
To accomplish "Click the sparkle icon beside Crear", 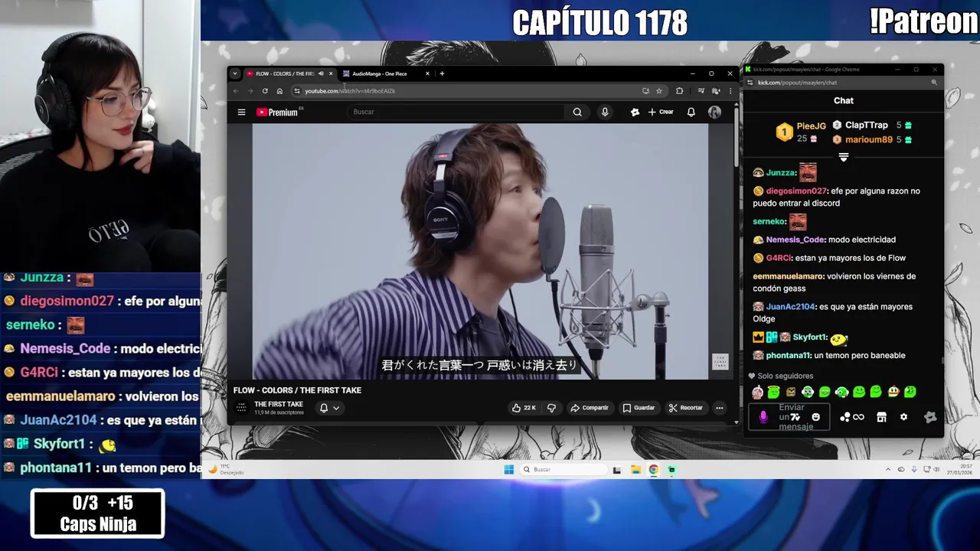I will [x=635, y=112].
